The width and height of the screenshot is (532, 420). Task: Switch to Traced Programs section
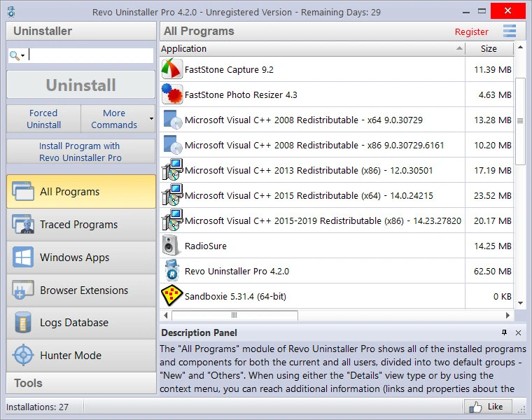tap(80, 225)
